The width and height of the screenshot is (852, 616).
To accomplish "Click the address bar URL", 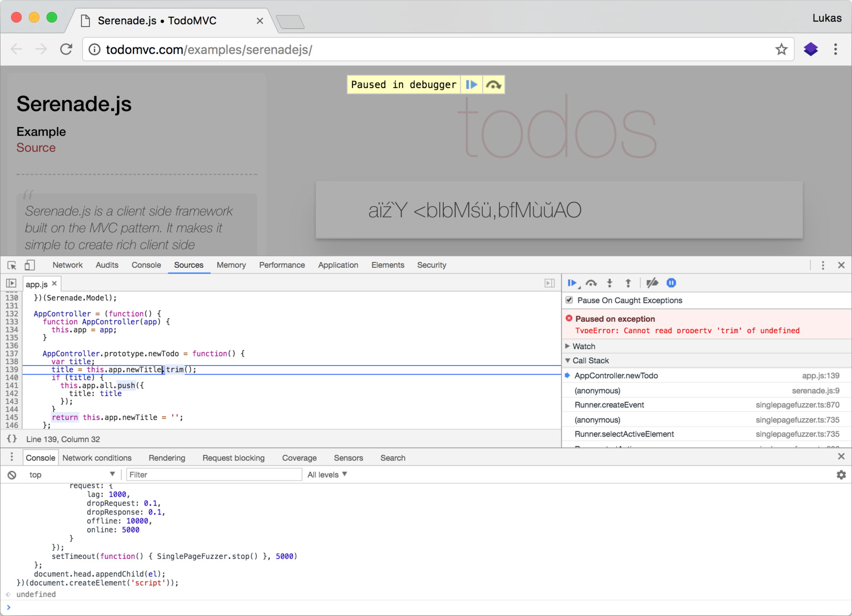I will [x=209, y=50].
